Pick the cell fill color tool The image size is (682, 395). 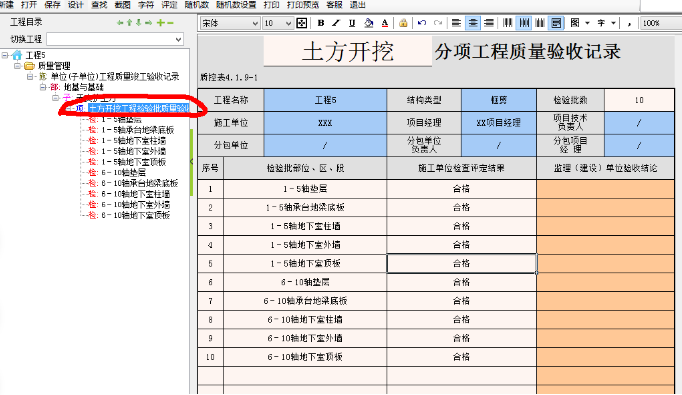point(368,23)
